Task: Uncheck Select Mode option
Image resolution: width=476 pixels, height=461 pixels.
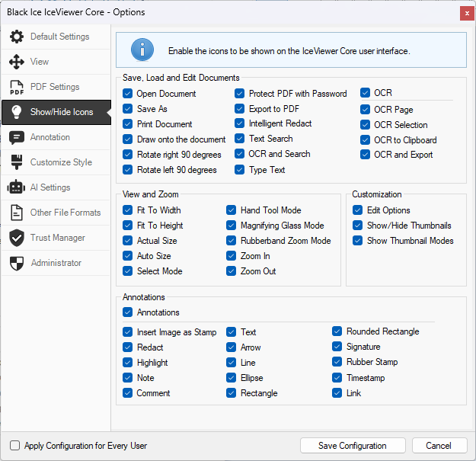Action: 127,271
